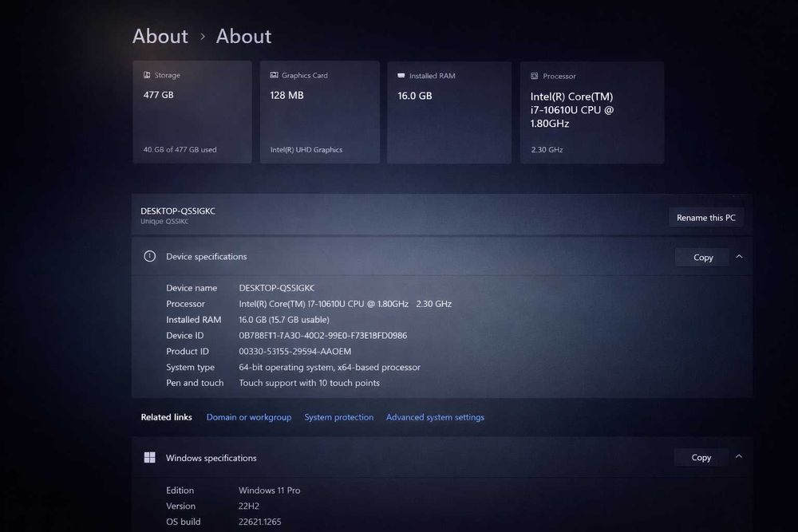Select Version value 22H2
798x532 pixels.
click(x=249, y=506)
